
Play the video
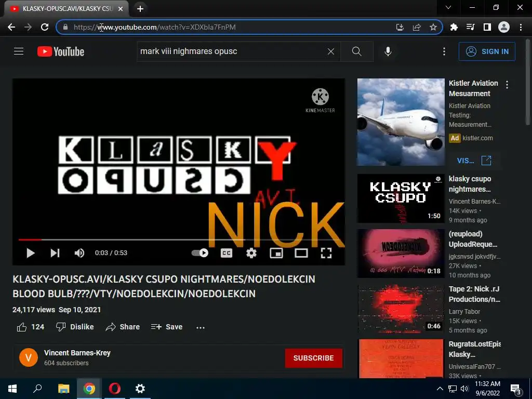click(31, 253)
